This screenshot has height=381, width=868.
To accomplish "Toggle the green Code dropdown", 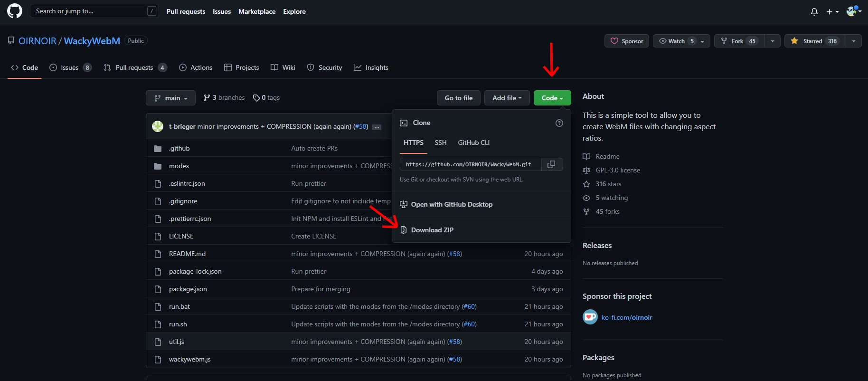I will 552,98.
